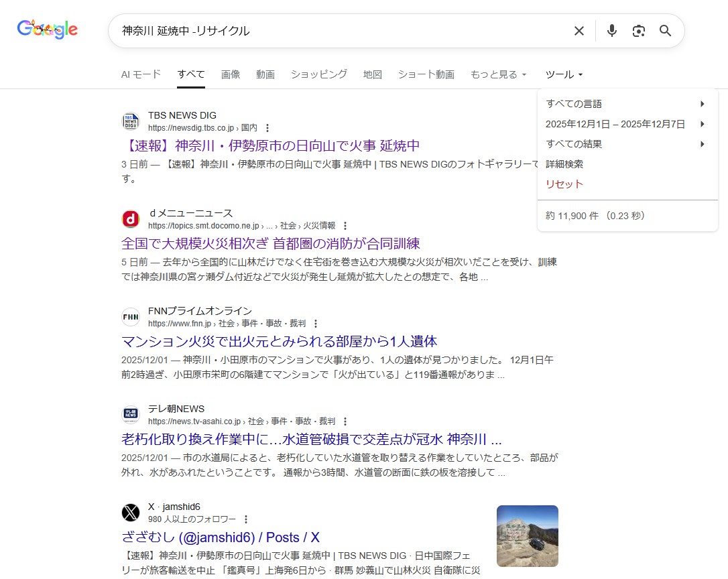Open Google Lens image search icon
Viewport: 728px width, 579px height.
tap(638, 31)
